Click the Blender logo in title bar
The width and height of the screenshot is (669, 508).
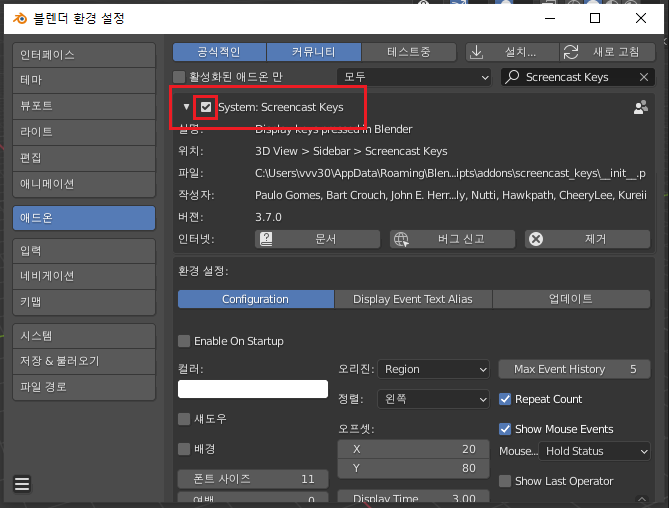[x=20, y=18]
